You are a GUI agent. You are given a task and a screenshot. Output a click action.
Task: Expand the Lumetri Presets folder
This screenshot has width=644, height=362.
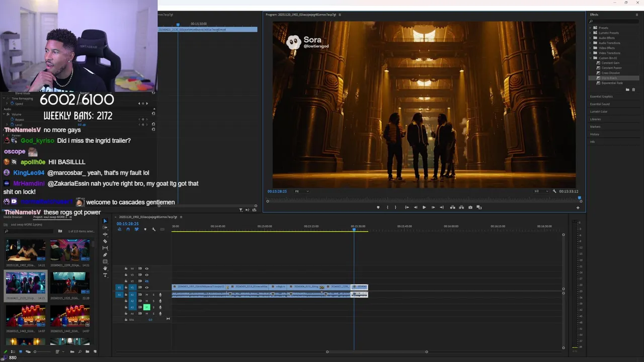[x=591, y=33]
